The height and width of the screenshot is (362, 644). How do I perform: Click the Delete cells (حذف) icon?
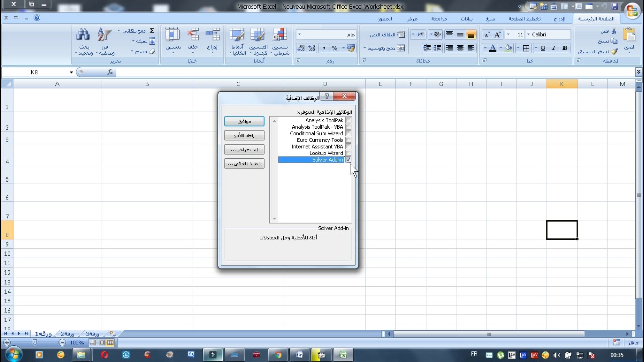coord(193,35)
